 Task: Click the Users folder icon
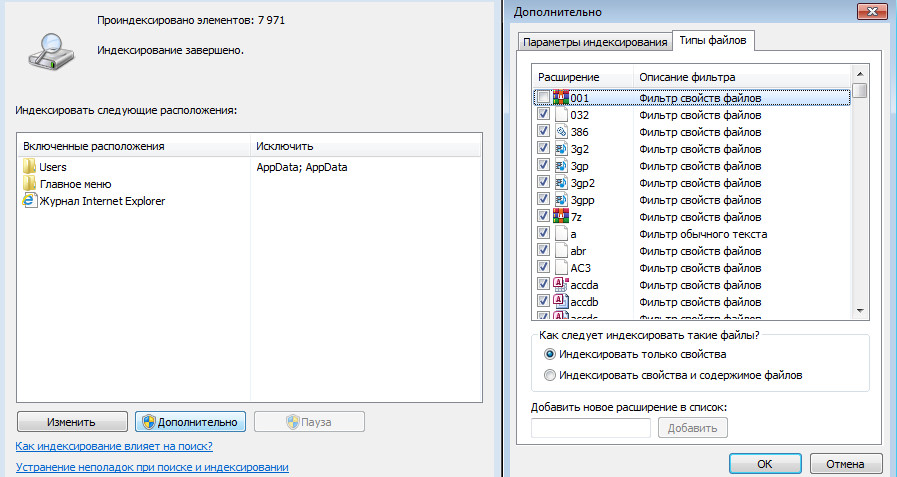click(29, 167)
